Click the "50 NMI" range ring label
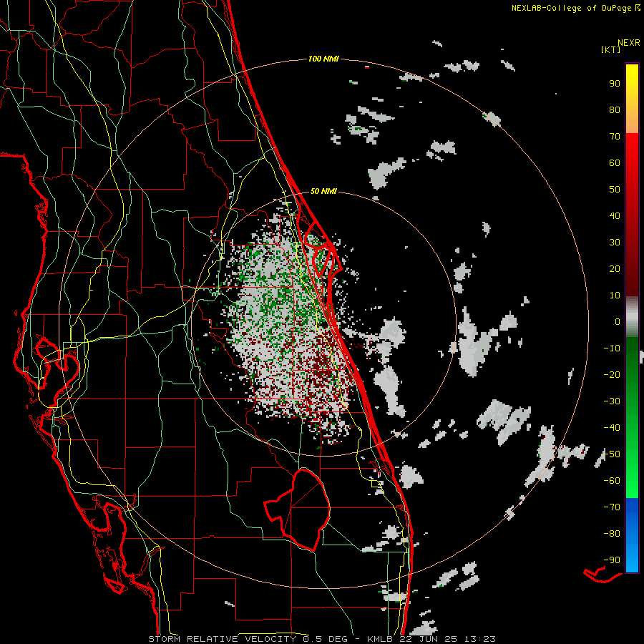The image size is (644, 644). pos(323,191)
